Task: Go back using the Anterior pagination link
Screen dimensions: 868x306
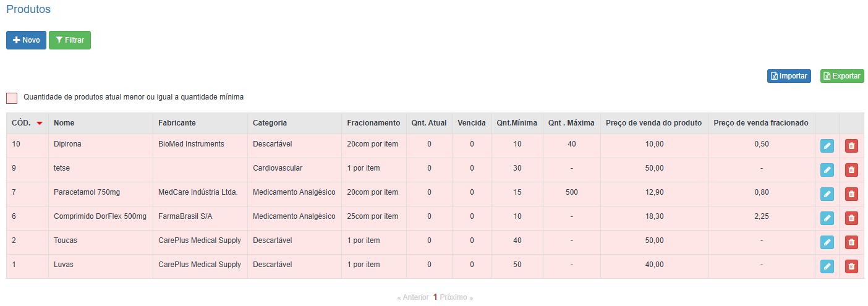Action: point(413,297)
